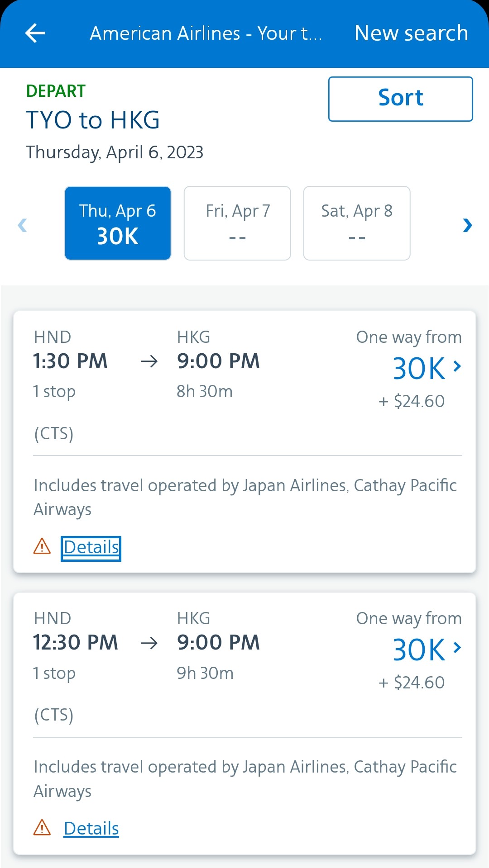This screenshot has width=489, height=868.
Task: Tap route arrow on 12:30 PM flight
Action: [149, 643]
